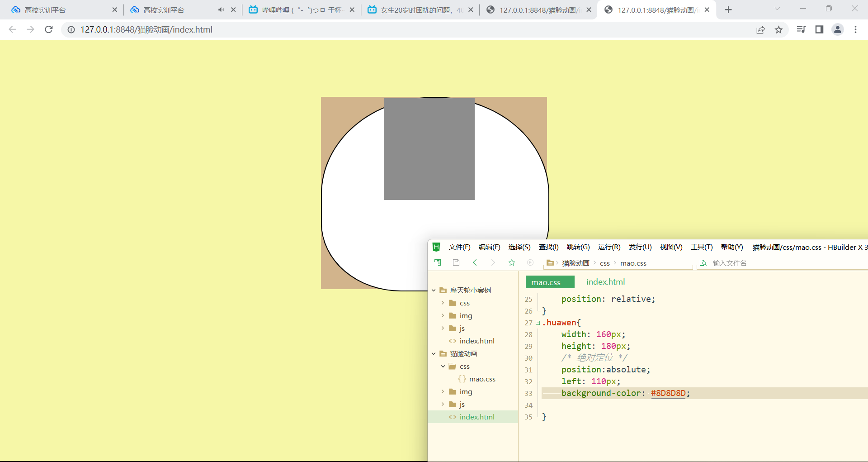Collapse css folder under 猫脸动画

pos(443,366)
